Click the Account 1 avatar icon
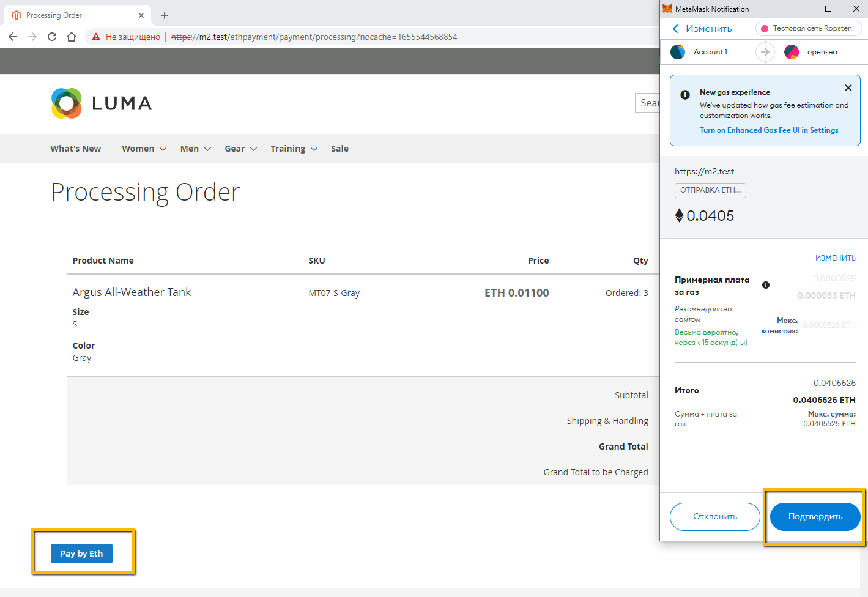Viewport: 868px width, 597px height. click(x=678, y=52)
